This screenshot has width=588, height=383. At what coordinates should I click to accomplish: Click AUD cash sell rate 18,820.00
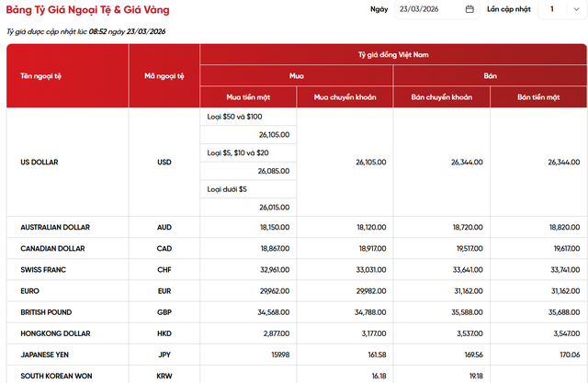pos(565,227)
